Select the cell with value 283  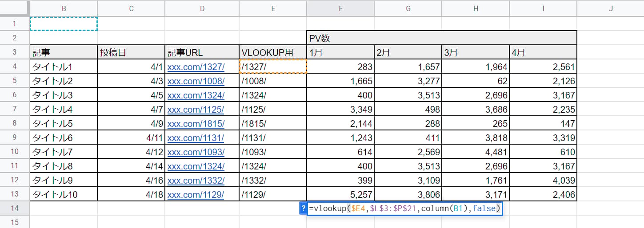tap(340, 66)
